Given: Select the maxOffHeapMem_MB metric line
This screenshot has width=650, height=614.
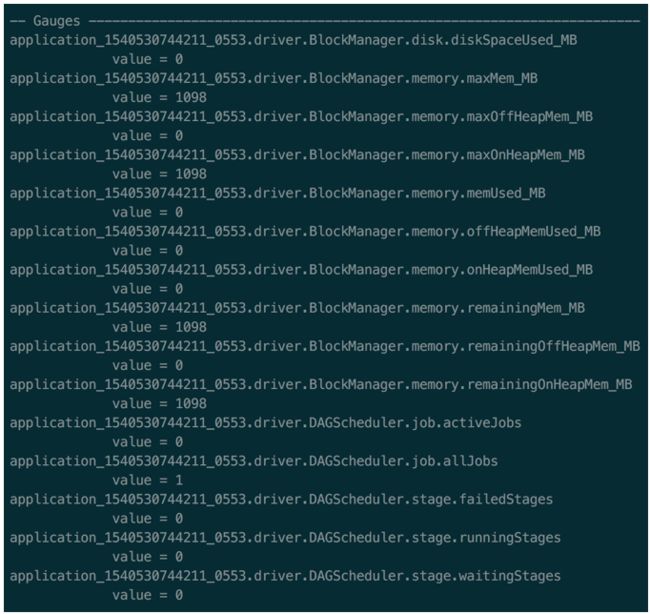Looking at the screenshot, I should tap(301, 117).
